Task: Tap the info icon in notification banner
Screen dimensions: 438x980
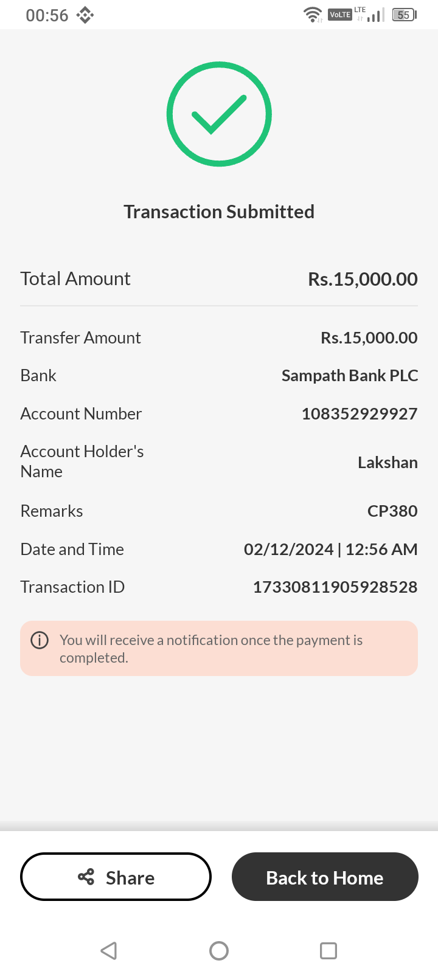Action: (40, 640)
